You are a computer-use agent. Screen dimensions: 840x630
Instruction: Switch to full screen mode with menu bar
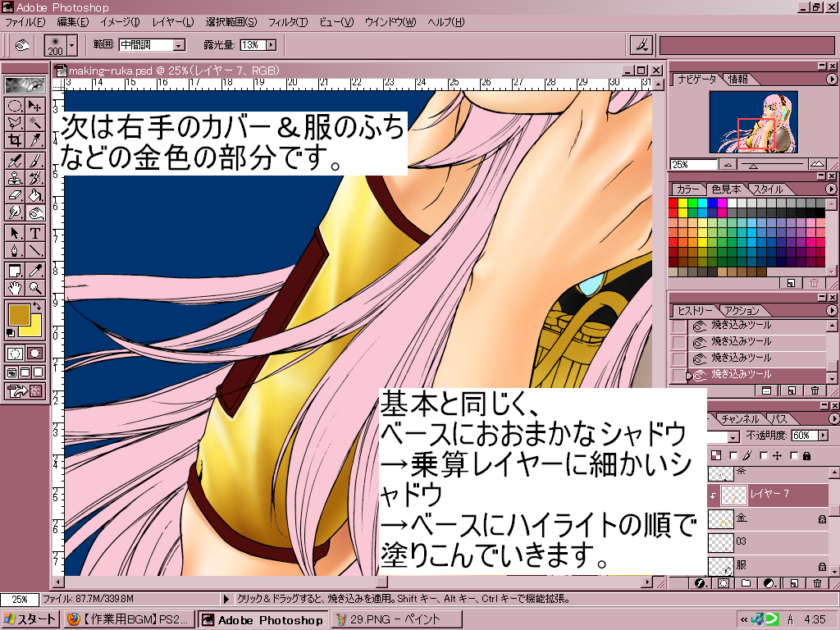[x=25, y=372]
